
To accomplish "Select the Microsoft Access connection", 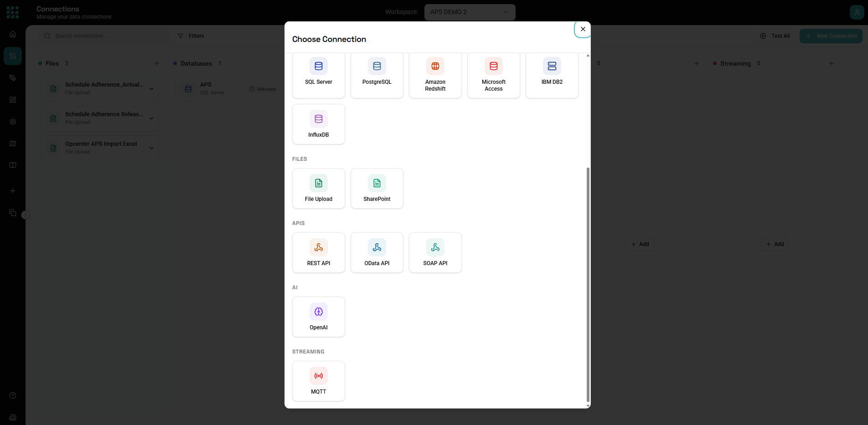I will [x=493, y=75].
